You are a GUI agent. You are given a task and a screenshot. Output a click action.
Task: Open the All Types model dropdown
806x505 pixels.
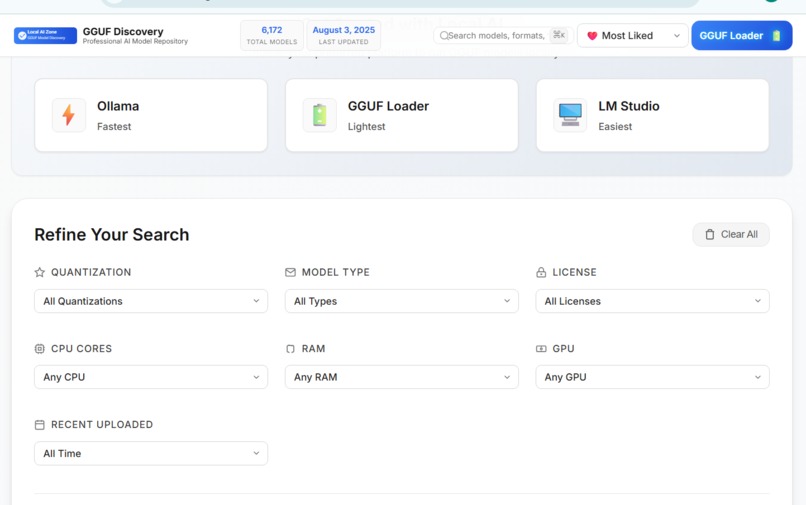tap(401, 301)
